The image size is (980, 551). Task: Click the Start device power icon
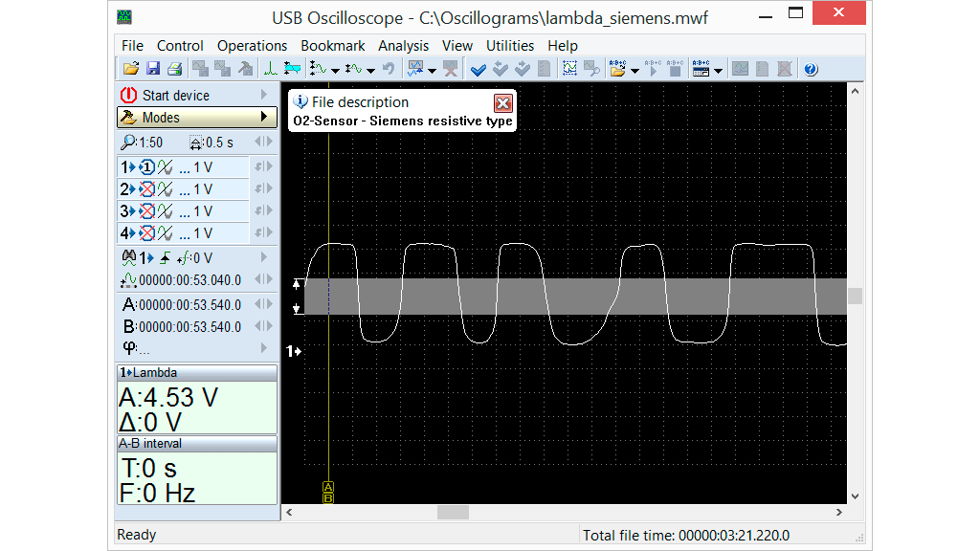pyautogui.click(x=129, y=95)
